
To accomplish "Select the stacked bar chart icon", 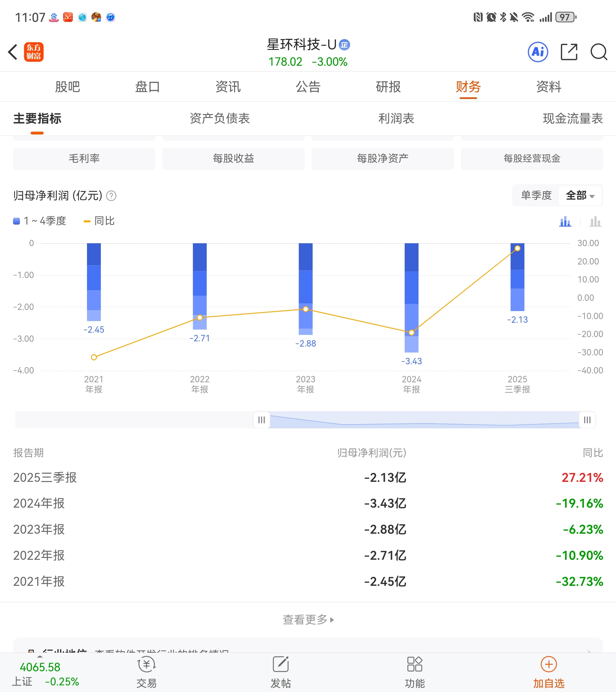I will (x=565, y=222).
